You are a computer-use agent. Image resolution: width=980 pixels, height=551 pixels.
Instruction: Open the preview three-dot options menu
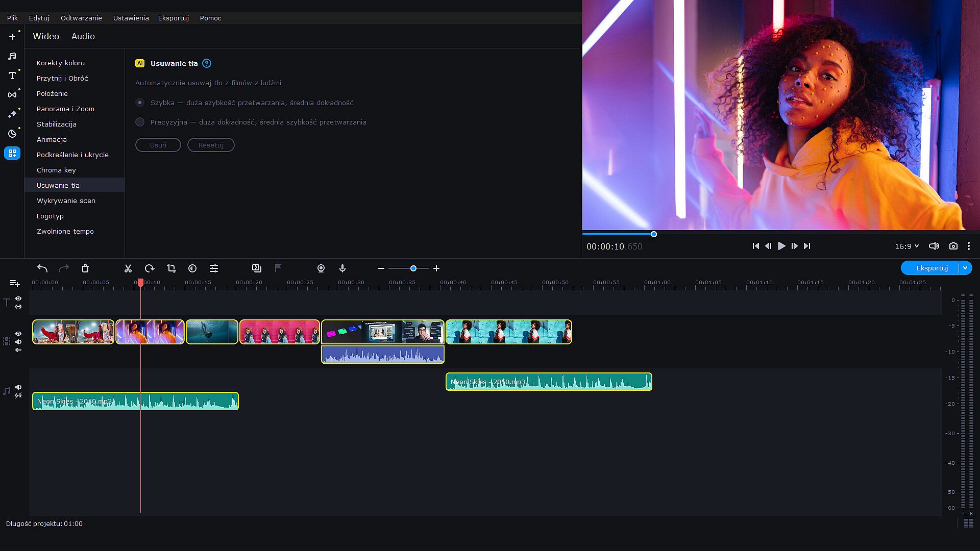(x=969, y=246)
